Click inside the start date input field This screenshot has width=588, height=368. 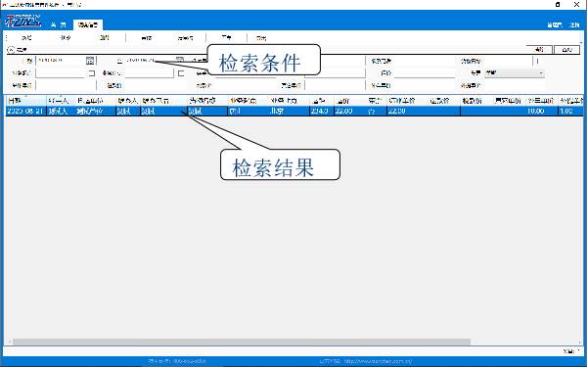[x=61, y=60]
